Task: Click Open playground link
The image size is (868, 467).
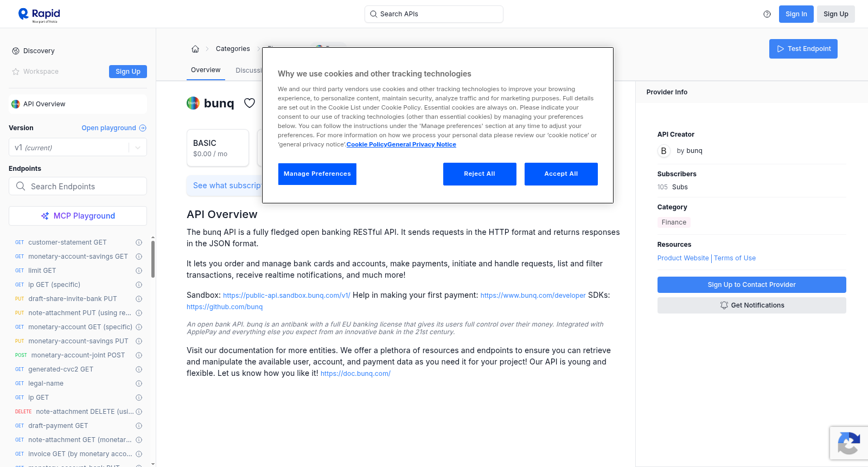Action: tap(114, 128)
